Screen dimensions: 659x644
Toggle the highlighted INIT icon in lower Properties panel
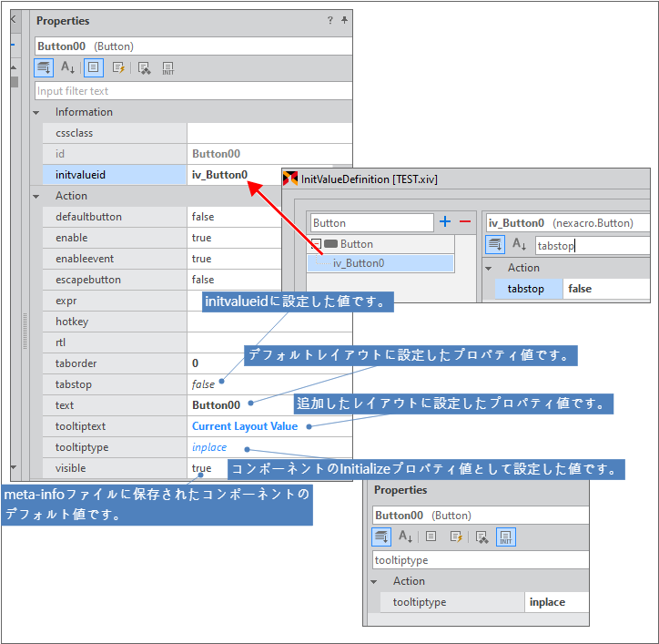click(x=506, y=537)
